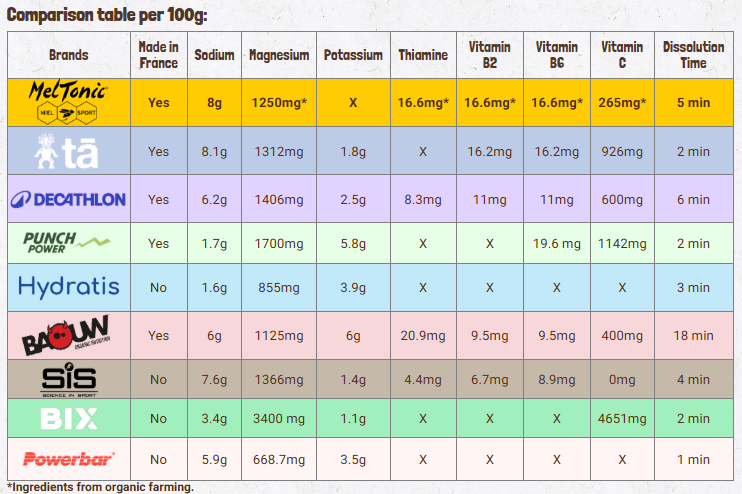This screenshot has height=494, width=742.
Task: Click Meltonic's 1250mg* magnesium value
Action: (277, 102)
